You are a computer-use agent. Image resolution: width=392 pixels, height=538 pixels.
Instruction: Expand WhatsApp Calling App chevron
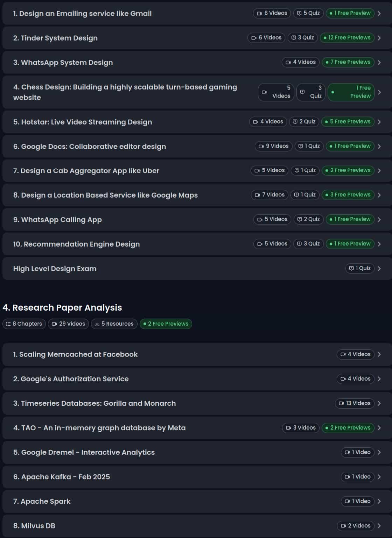pos(379,219)
